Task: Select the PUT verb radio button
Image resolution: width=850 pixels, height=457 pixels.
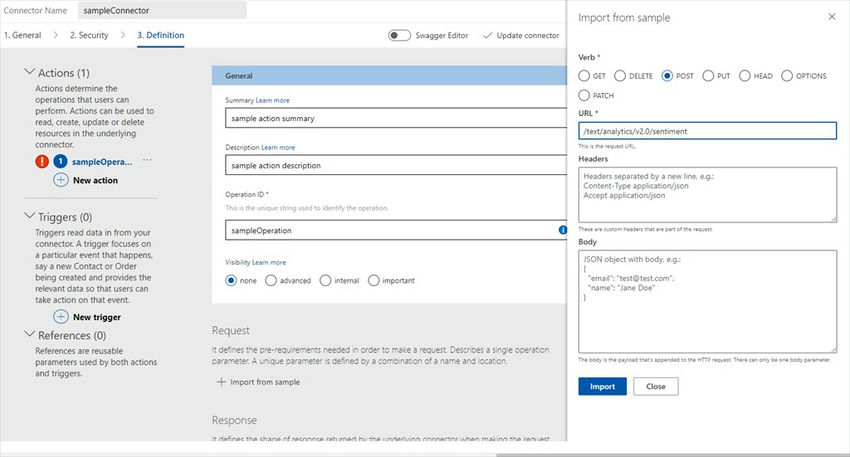Action: [x=708, y=76]
